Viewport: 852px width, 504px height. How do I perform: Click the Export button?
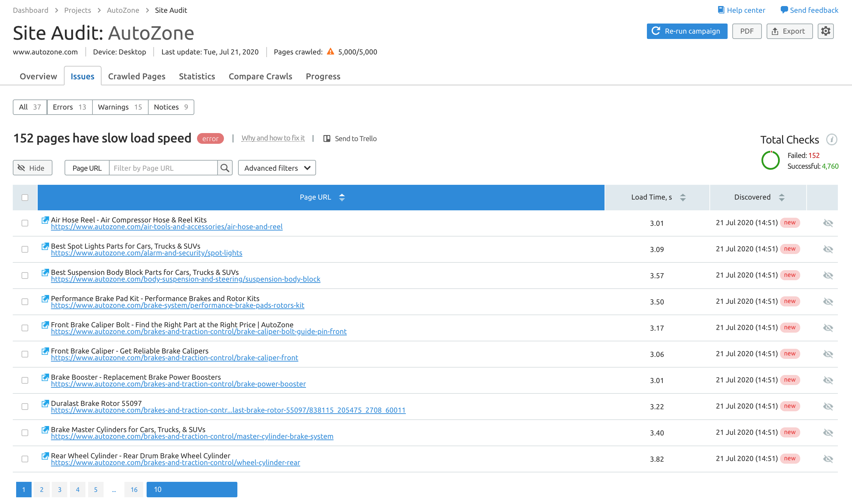click(x=789, y=31)
